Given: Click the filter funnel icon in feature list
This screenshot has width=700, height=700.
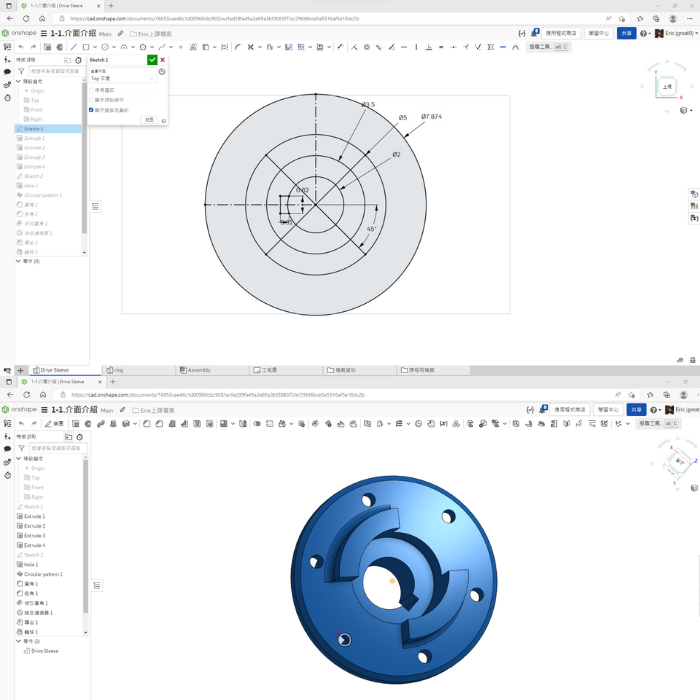Looking at the screenshot, I should click(21, 71).
